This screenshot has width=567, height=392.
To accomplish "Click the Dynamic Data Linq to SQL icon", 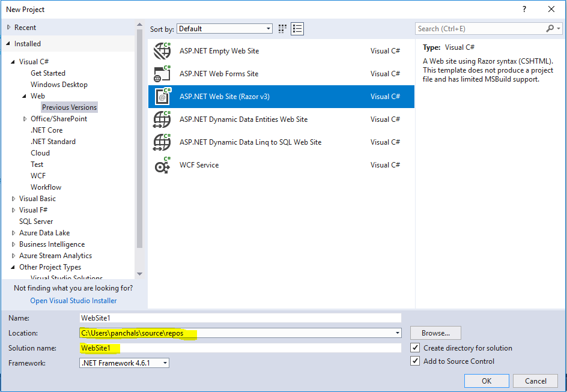I will pos(162,142).
